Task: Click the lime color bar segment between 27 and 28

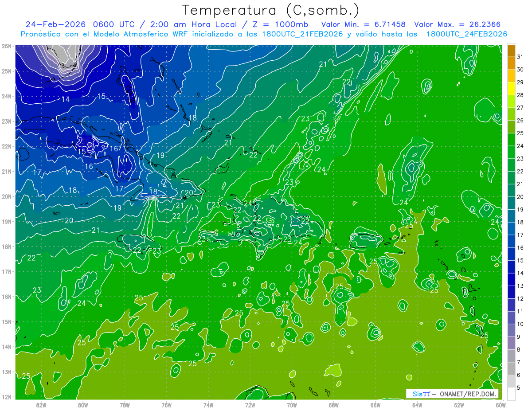Action: [511, 102]
